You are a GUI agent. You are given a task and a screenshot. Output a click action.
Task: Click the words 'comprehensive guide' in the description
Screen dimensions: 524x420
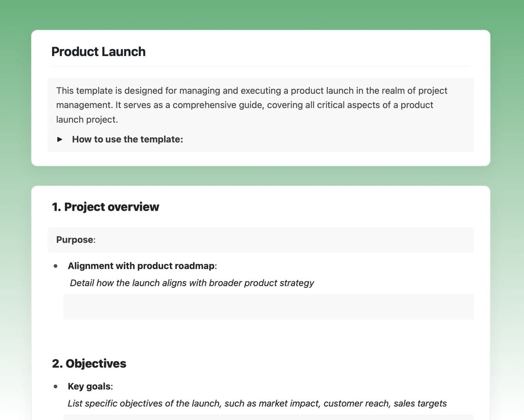coord(218,105)
